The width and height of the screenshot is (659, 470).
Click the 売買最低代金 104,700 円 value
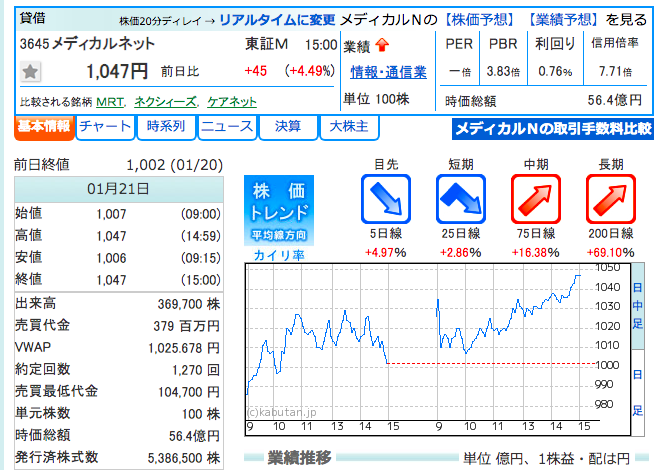(x=189, y=392)
